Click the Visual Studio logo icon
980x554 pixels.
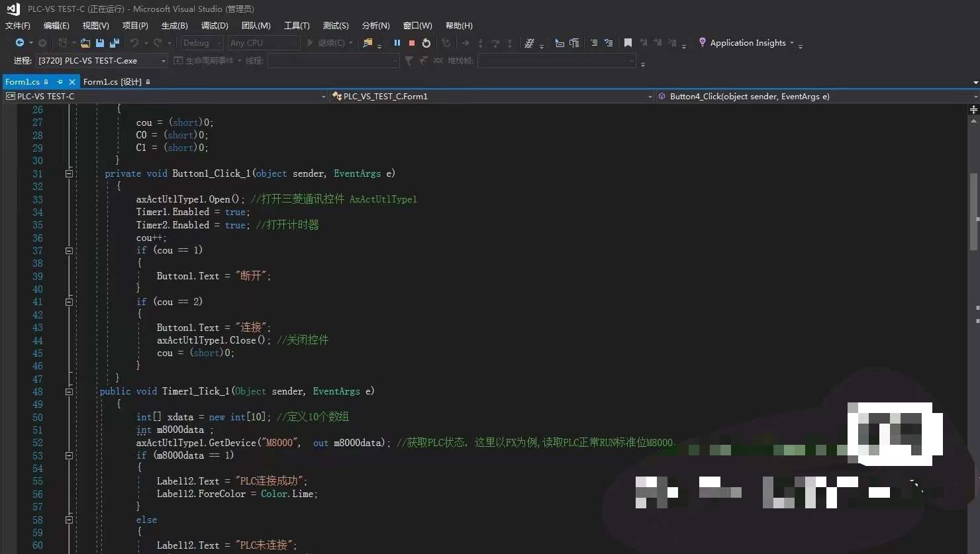13,9
